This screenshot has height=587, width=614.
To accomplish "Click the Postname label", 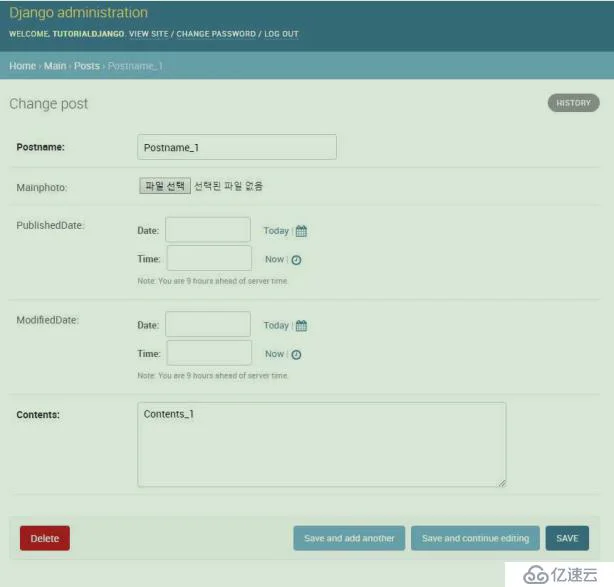I will pos(41,147).
